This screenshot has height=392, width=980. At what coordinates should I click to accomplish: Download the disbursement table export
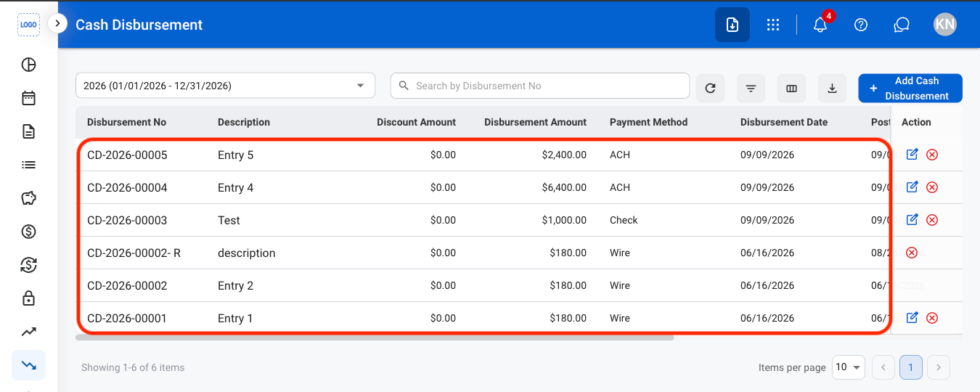(832, 89)
